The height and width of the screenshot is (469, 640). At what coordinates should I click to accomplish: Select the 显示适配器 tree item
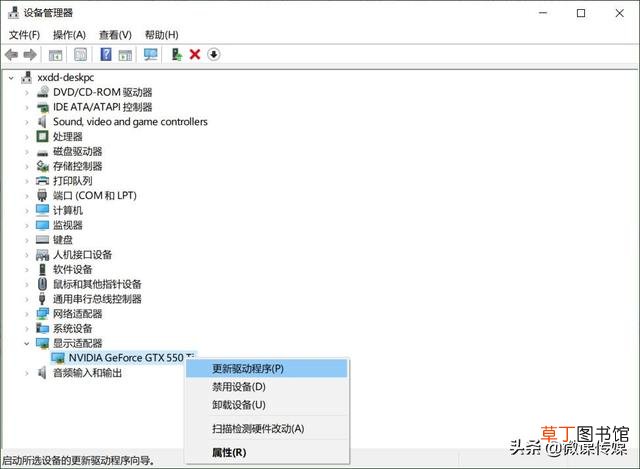[x=78, y=343]
